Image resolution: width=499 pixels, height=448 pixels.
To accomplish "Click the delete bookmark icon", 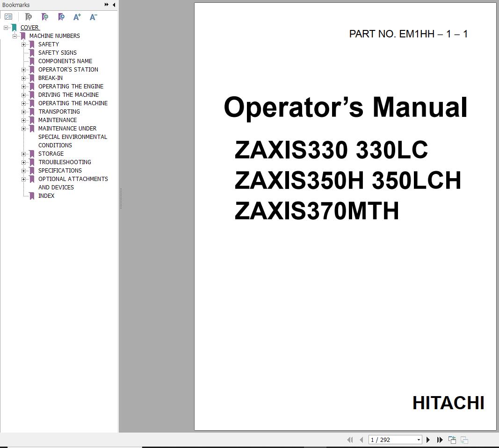I will (x=29, y=16).
